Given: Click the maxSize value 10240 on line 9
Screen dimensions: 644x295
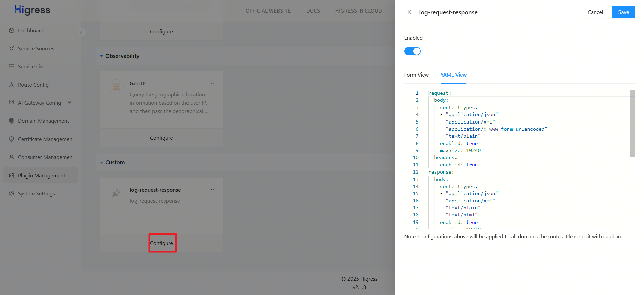Looking at the screenshot, I should [473, 150].
